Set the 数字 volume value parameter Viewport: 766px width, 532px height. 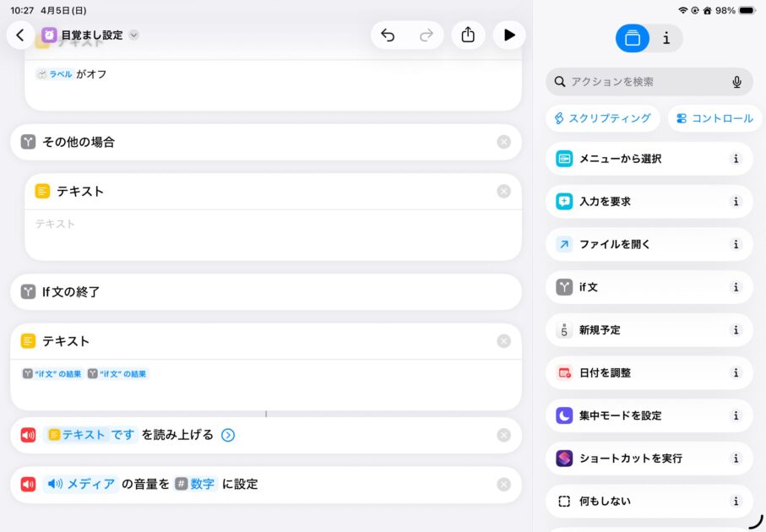point(195,485)
